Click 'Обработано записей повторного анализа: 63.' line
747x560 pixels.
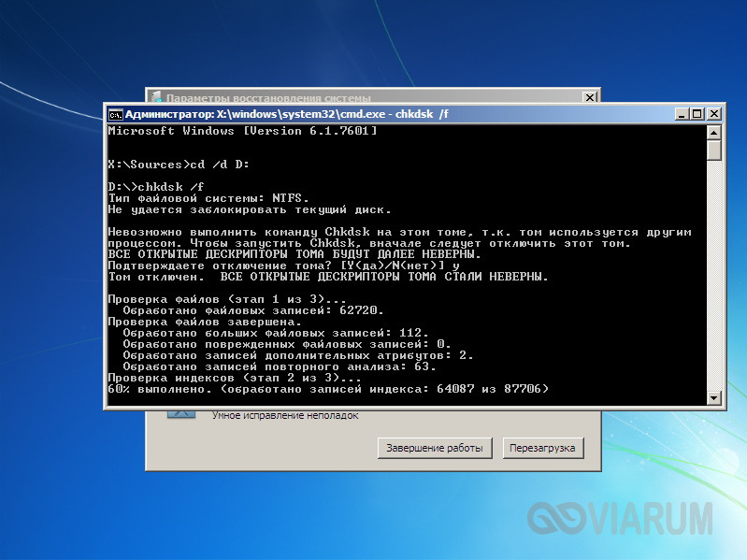pos(280,366)
